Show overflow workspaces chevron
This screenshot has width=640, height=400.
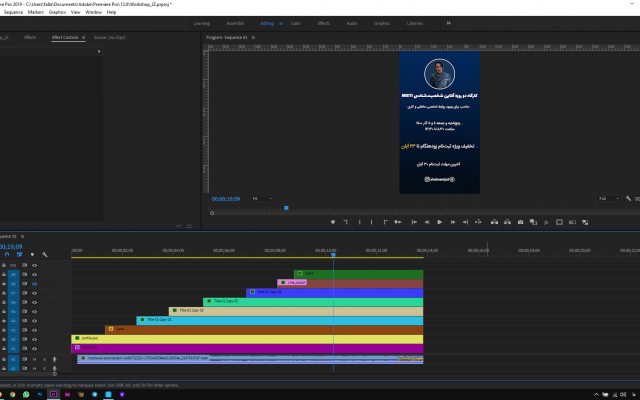[x=449, y=23]
